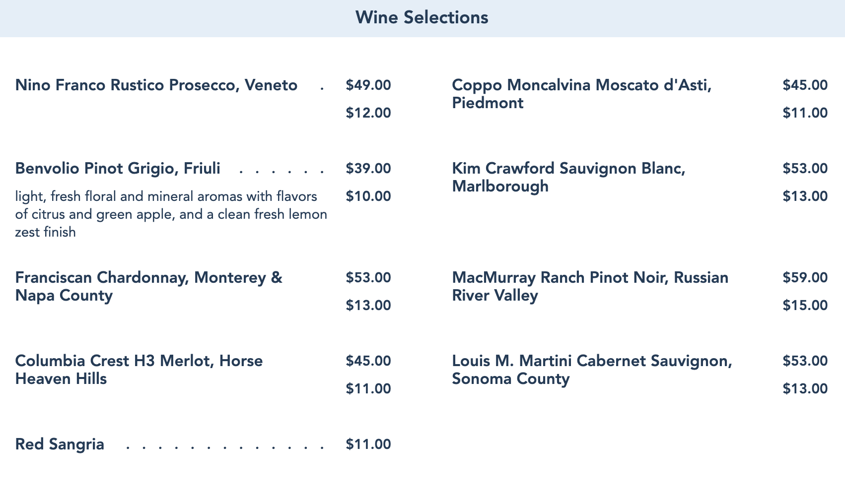
Task: Select Nino Franco Rustico Prosecco wine name
Action: [156, 85]
